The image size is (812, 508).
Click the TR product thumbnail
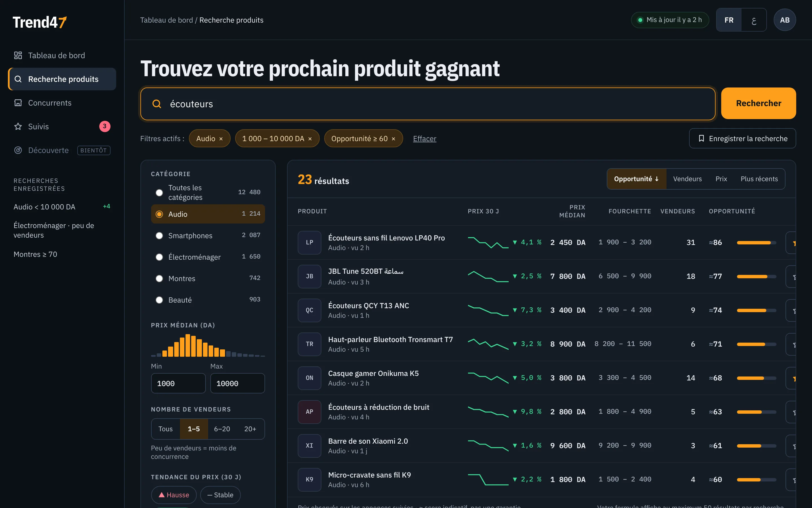[x=309, y=344]
